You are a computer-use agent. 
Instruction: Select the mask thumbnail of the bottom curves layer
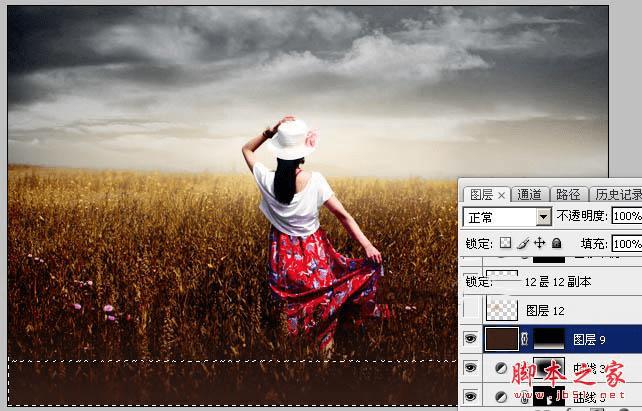549,396
